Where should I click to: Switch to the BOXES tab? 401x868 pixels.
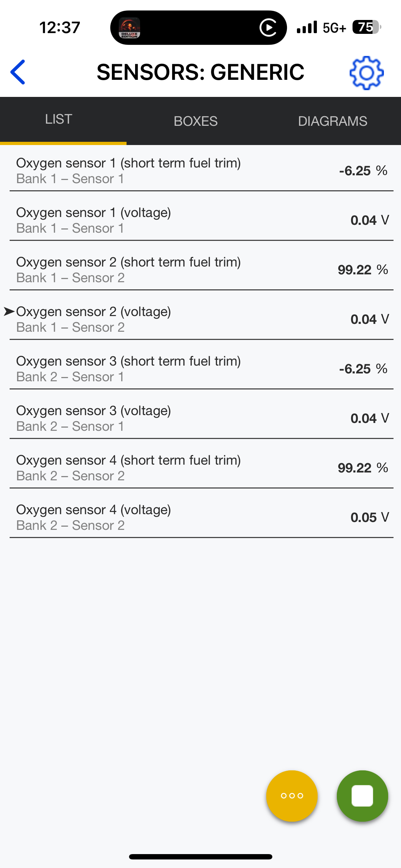[x=196, y=121]
